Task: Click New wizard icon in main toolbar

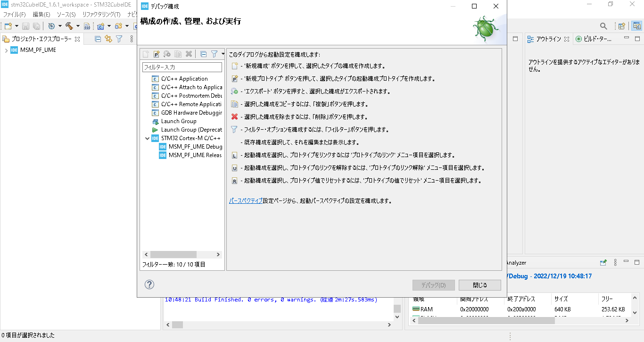Action: click(x=8, y=26)
